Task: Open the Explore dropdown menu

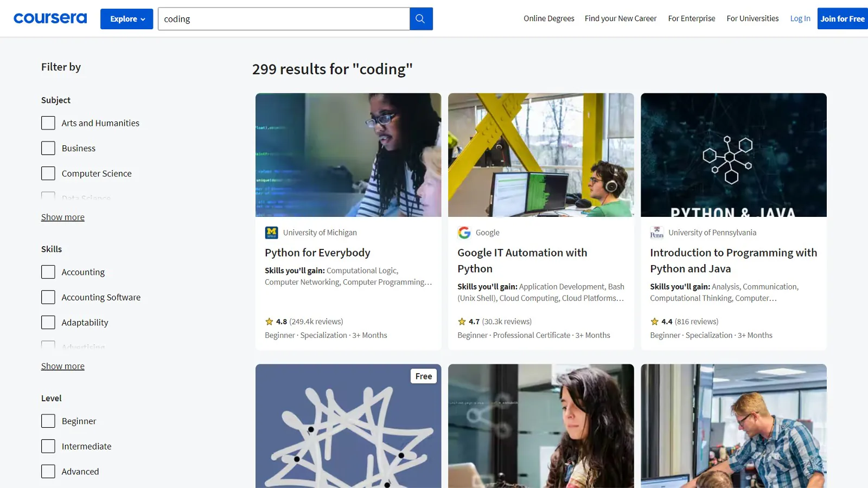Action: coord(127,19)
